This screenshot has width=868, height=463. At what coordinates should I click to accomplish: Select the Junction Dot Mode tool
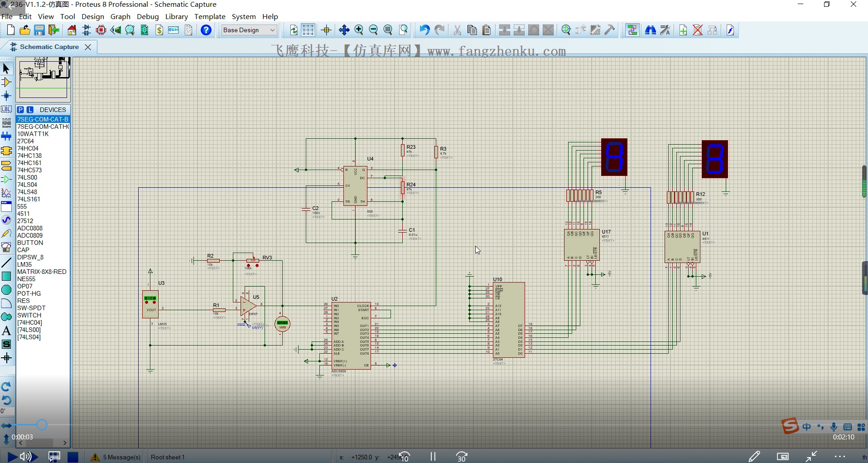coord(6,96)
